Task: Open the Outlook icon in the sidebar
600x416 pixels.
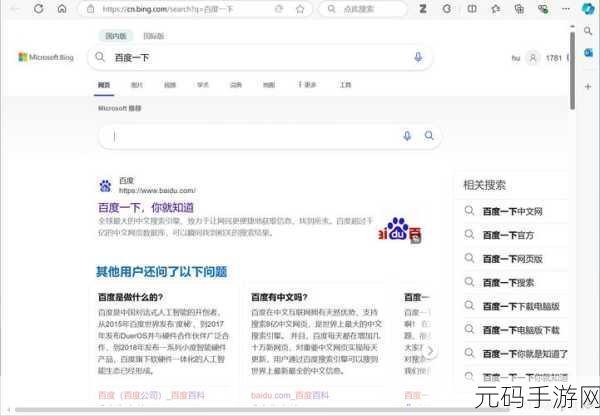Action: pos(588,53)
